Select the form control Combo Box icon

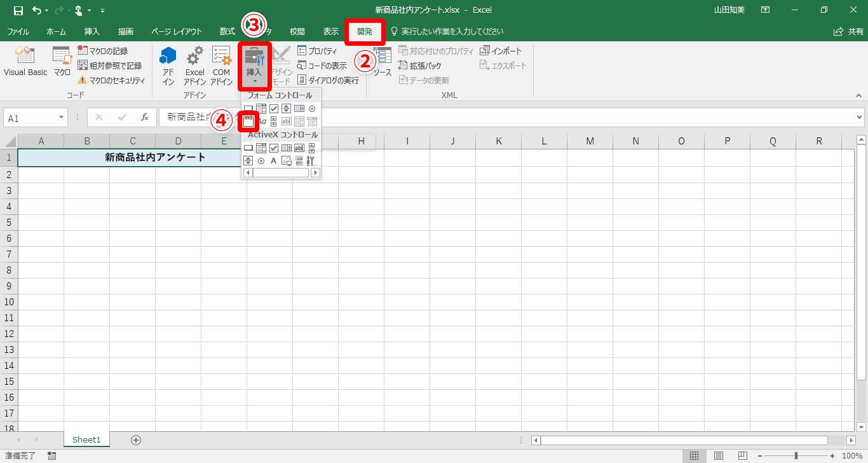[261, 109]
